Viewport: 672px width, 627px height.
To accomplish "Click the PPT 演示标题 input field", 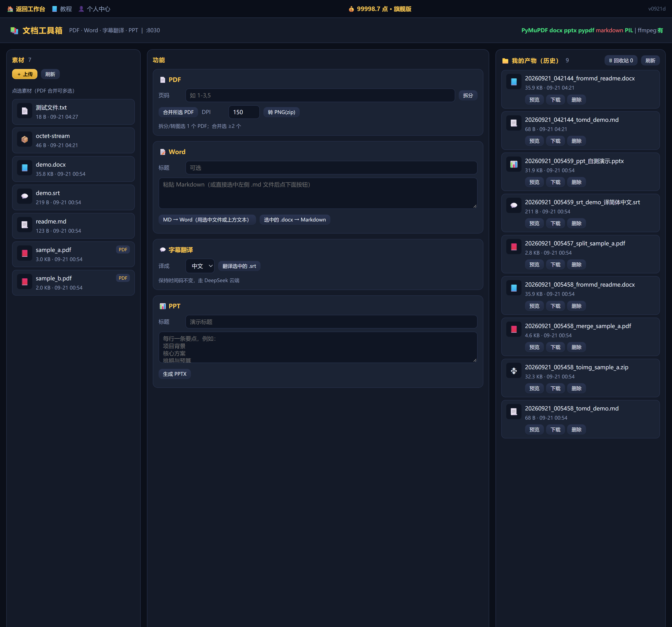I will [331, 322].
